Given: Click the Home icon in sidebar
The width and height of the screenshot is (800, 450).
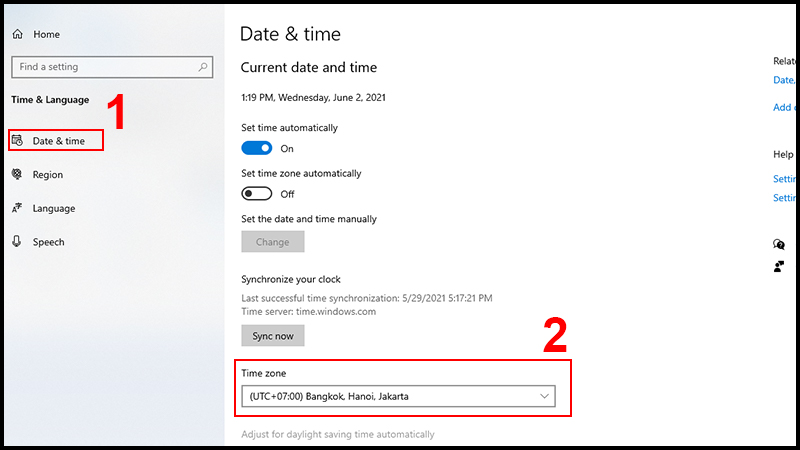Looking at the screenshot, I should point(17,34).
